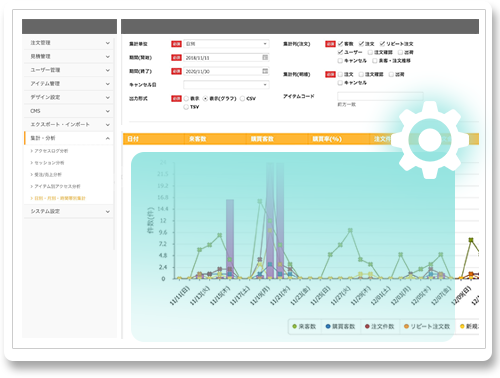Select 表示 output format radio
Screen dimensions: 500x378
(186, 99)
